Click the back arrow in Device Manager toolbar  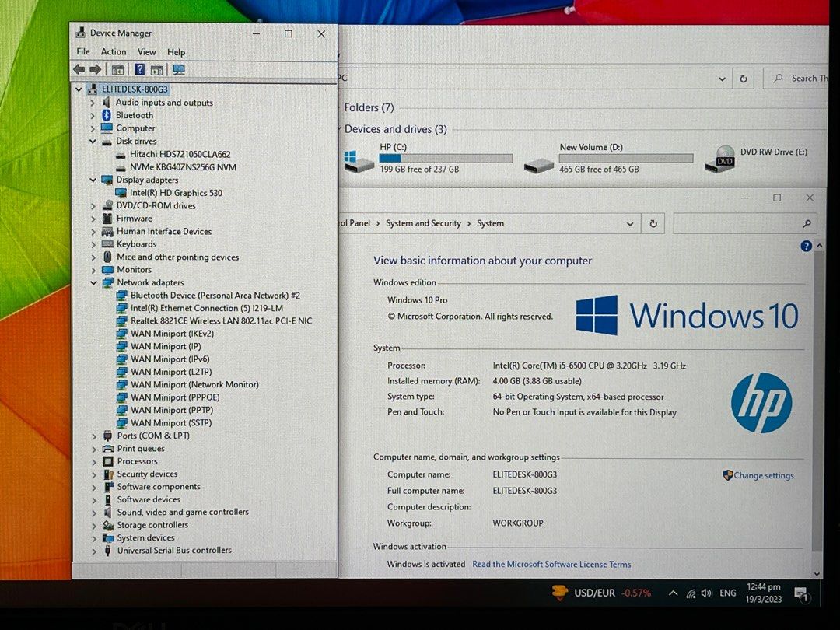pyautogui.click(x=78, y=69)
